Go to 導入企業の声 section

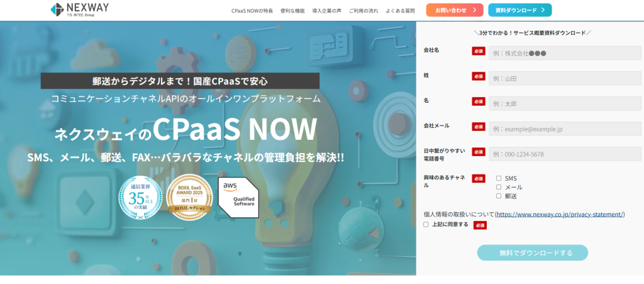coord(326,11)
